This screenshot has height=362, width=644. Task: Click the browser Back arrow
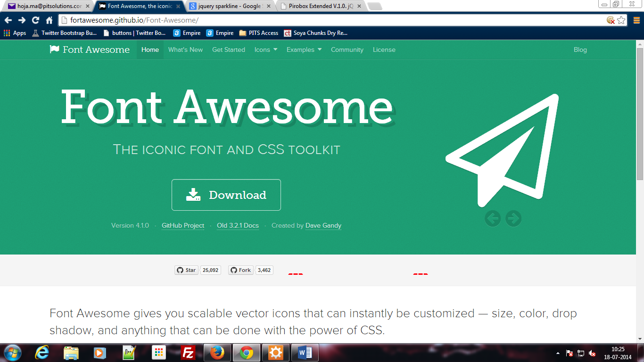[x=8, y=20]
